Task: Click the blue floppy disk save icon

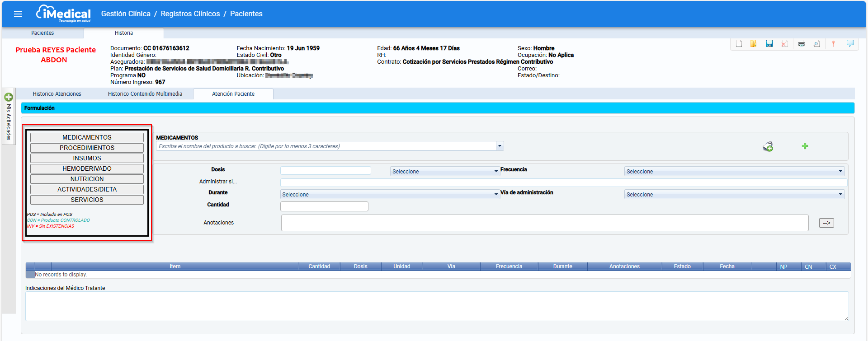Action: coord(769,43)
